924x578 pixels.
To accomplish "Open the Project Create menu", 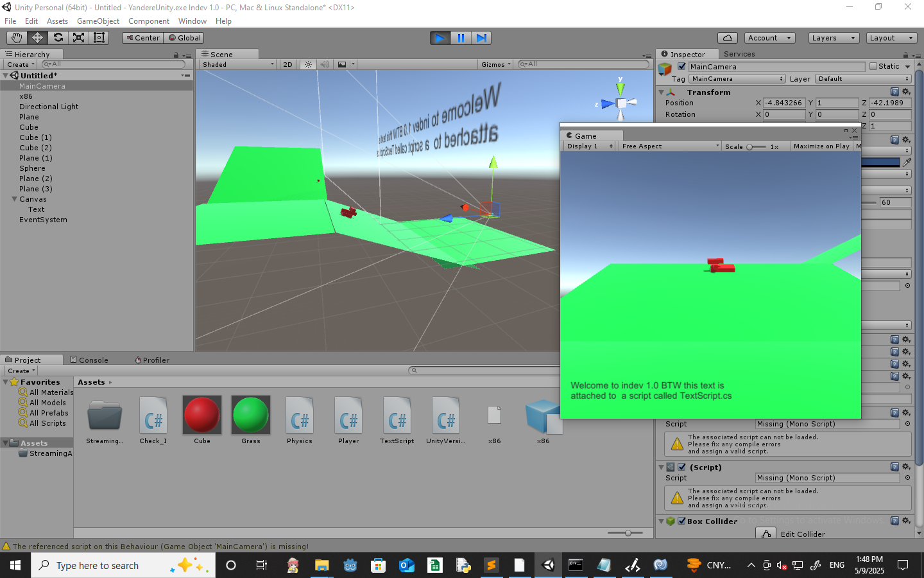I will point(21,371).
